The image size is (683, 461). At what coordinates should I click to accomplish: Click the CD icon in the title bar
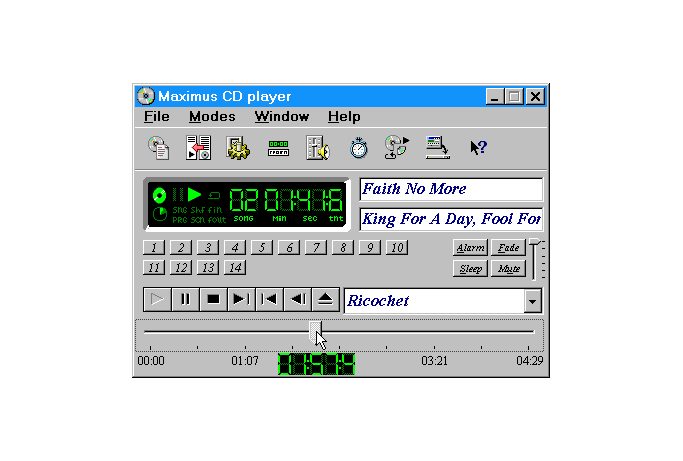(145, 96)
